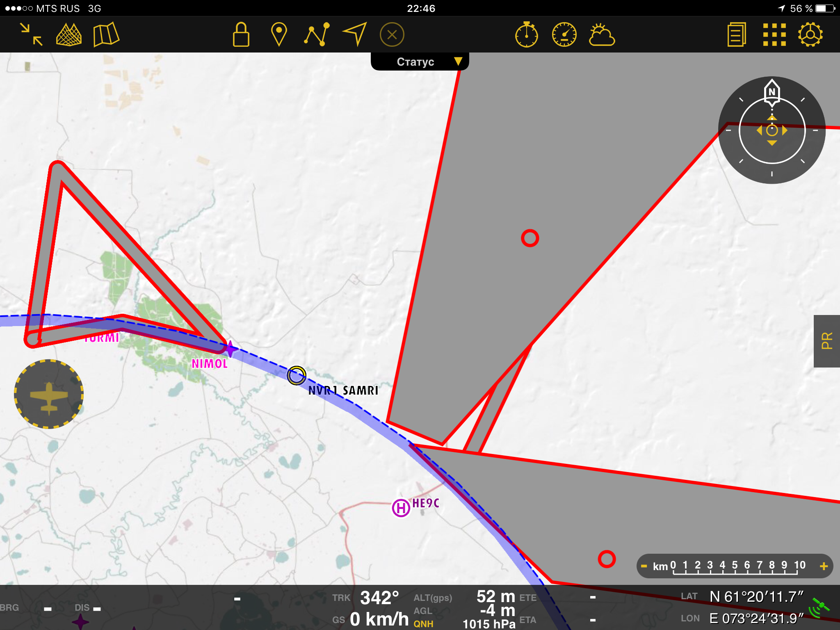Viewport: 840px width, 630px height.
Task: Open the documents notes icon
Action: (x=737, y=34)
